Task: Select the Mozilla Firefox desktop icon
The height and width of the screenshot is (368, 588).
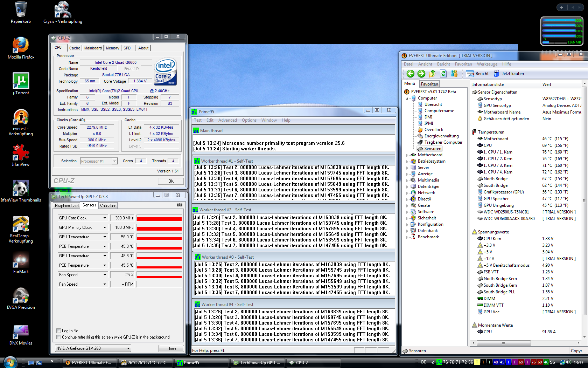Action: click(21, 48)
